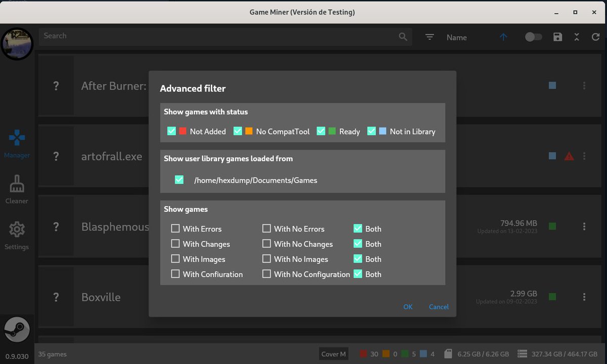607x364 pixels.
Task: Click the 794.96 MB size text
Action: [x=518, y=223]
